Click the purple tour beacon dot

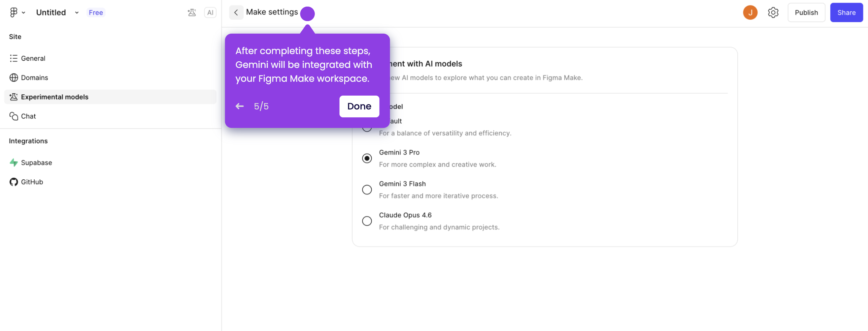pos(307,14)
